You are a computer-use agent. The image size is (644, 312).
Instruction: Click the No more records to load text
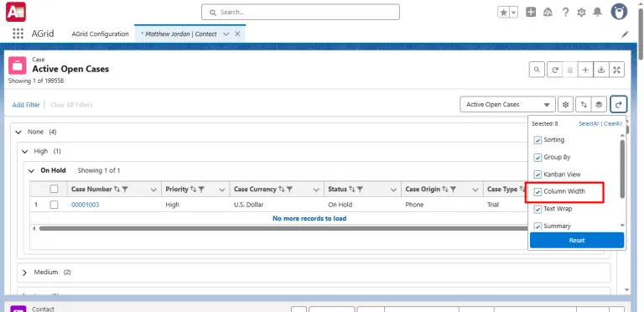coord(309,218)
